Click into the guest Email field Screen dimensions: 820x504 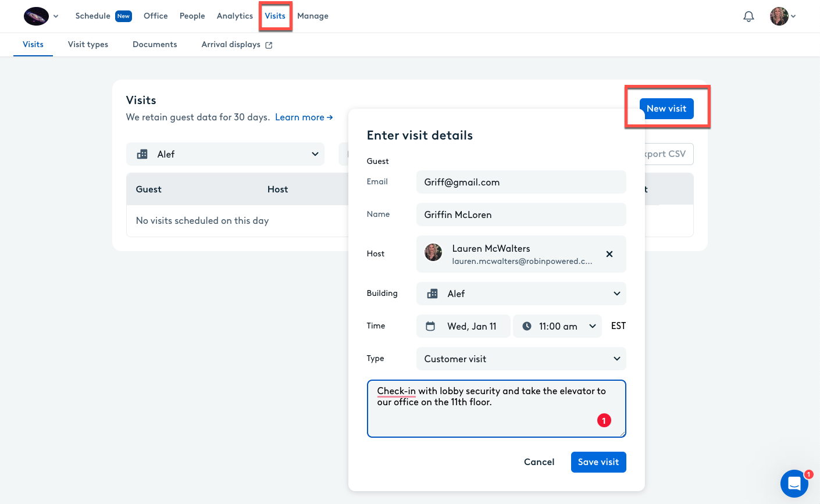520,182
